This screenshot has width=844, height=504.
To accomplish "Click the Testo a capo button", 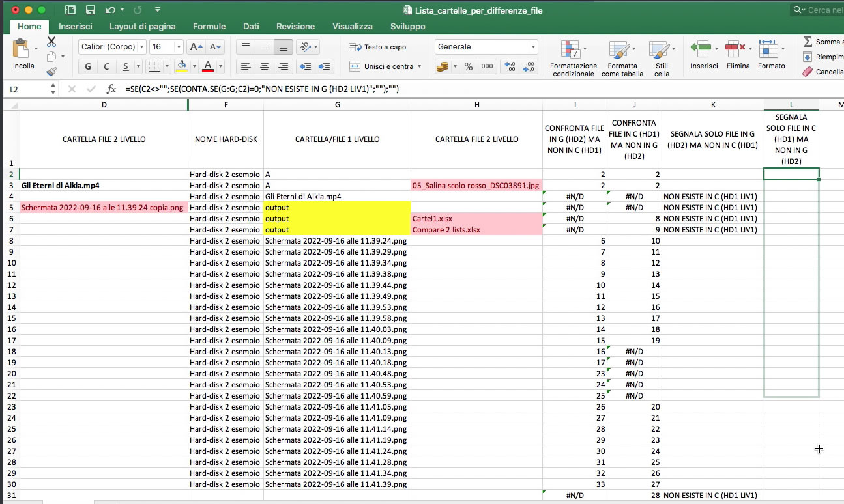I will 377,47.
